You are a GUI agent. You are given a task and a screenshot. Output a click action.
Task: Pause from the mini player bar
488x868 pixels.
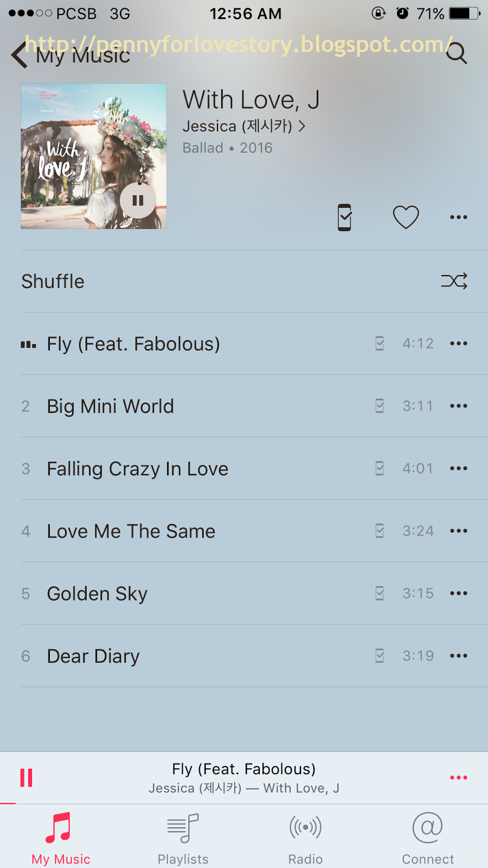(x=26, y=777)
